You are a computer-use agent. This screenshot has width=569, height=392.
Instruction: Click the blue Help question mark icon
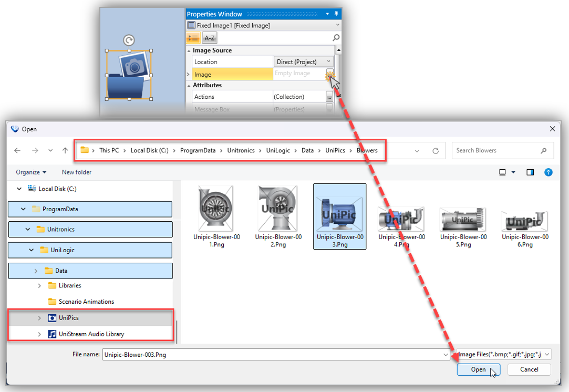coord(548,172)
